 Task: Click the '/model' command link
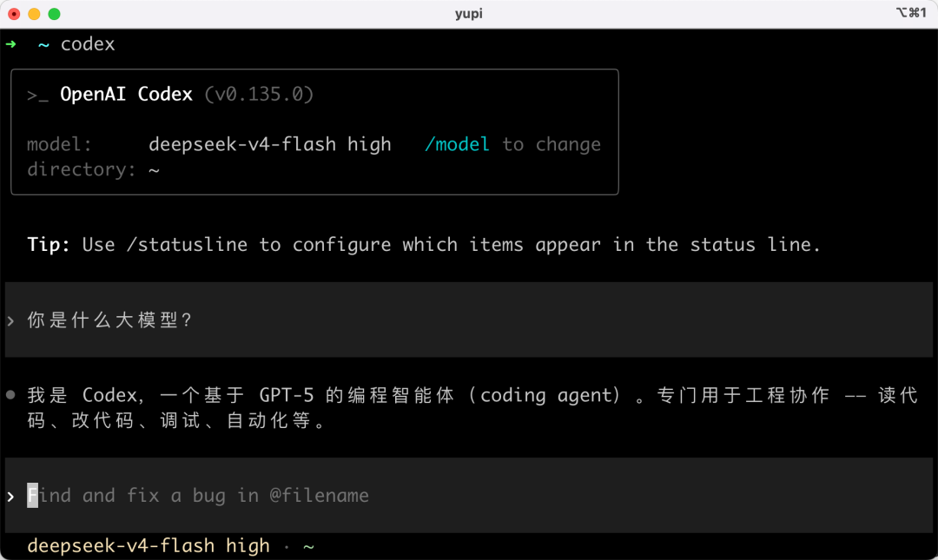coord(457,144)
